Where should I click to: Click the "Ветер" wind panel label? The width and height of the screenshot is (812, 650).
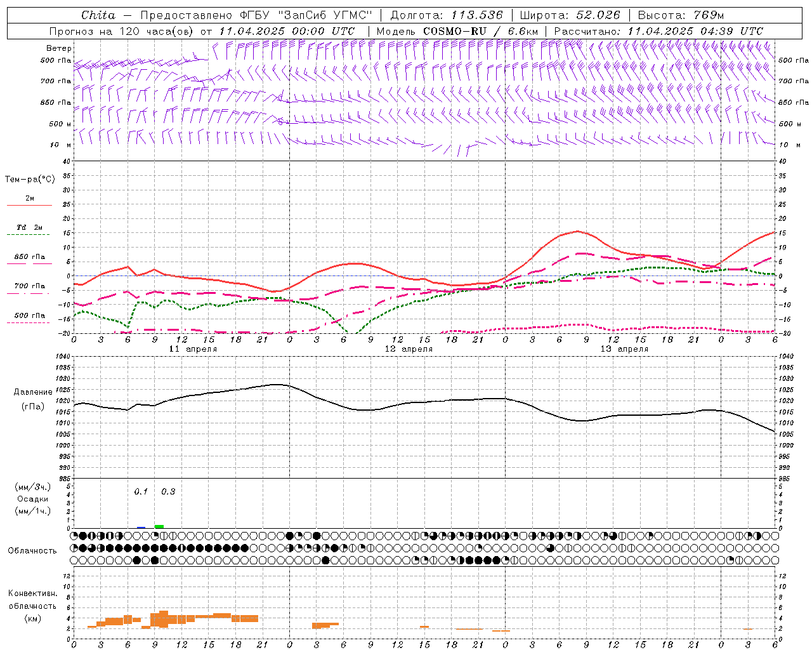(x=59, y=48)
